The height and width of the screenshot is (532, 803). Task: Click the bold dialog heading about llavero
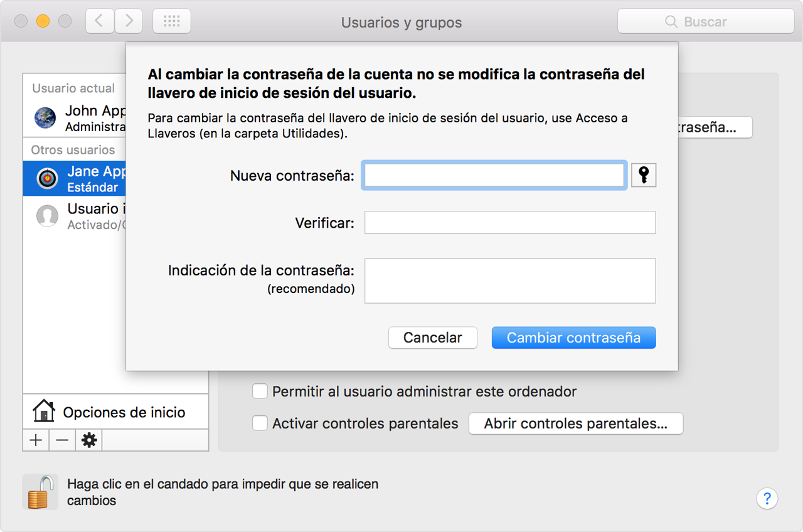pos(396,84)
